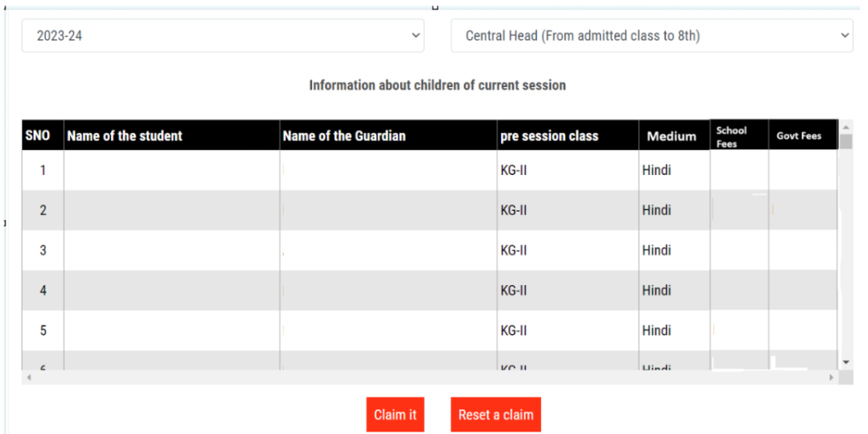
Task: Open the Central Head class range dropdown
Action: point(651,36)
